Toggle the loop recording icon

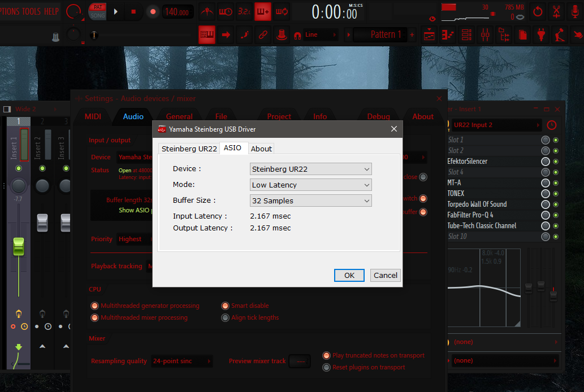(282, 11)
